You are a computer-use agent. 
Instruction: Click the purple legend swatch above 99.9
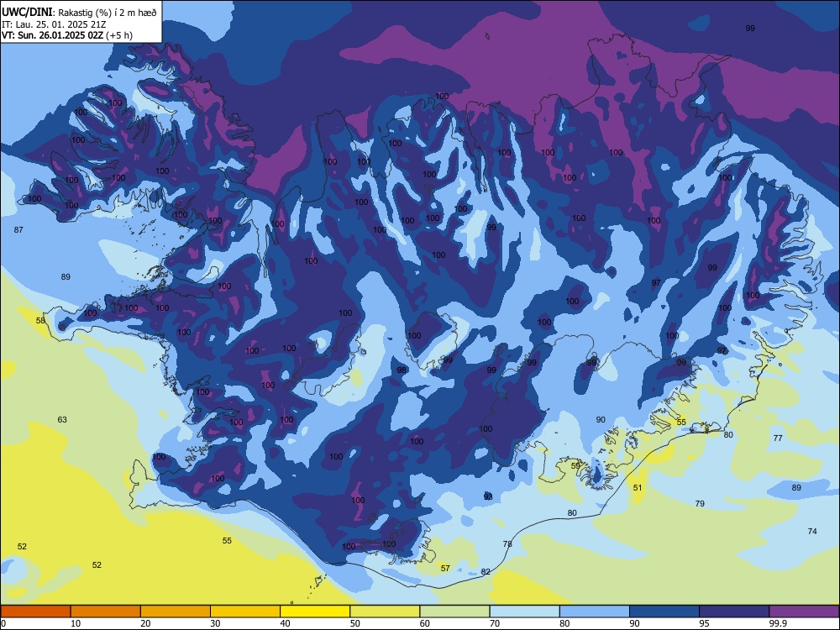804,612
